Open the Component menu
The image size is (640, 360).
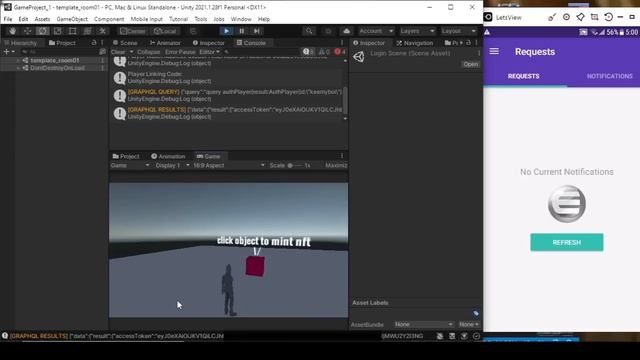[x=109, y=19]
